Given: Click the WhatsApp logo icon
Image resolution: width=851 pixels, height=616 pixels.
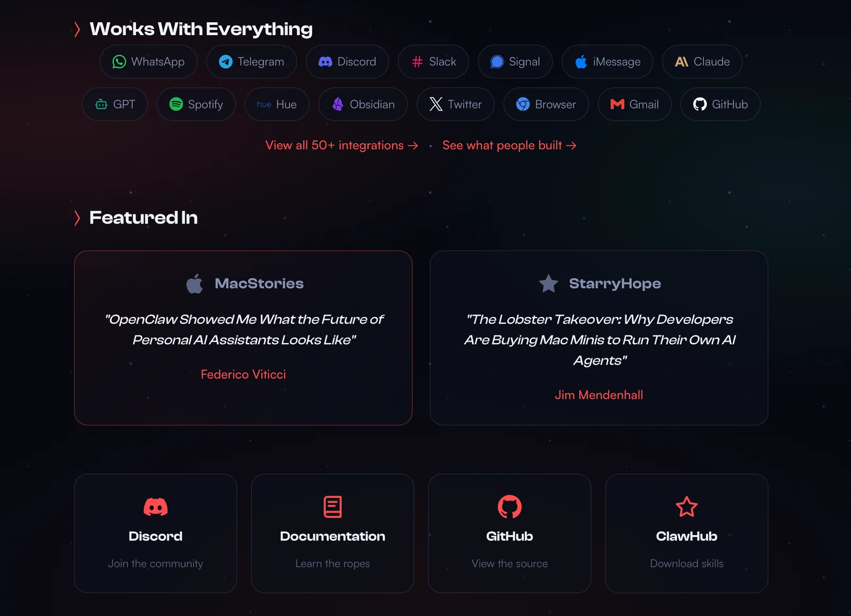Looking at the screenshot, I should point(119,62).
